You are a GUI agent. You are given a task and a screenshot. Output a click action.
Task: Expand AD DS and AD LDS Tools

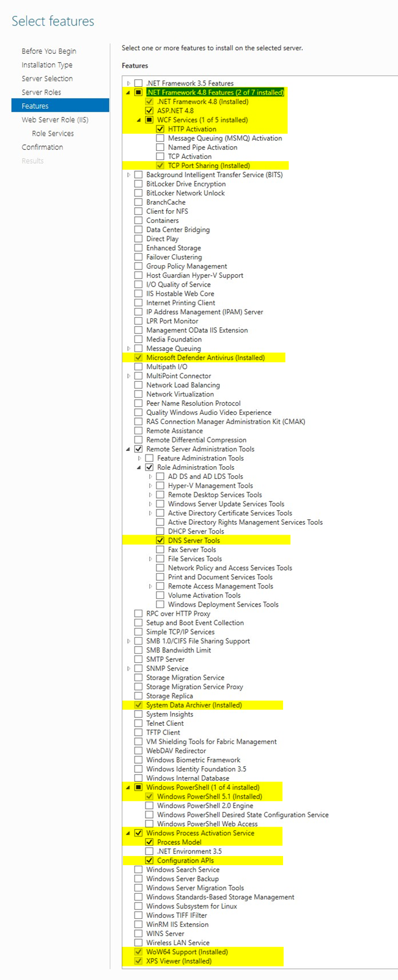click(x=150, y=477)
